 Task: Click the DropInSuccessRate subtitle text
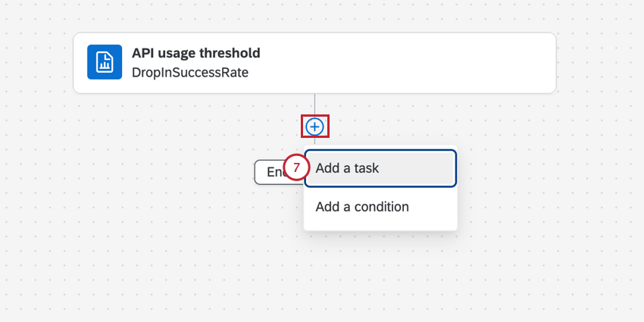tap(190, 73)
